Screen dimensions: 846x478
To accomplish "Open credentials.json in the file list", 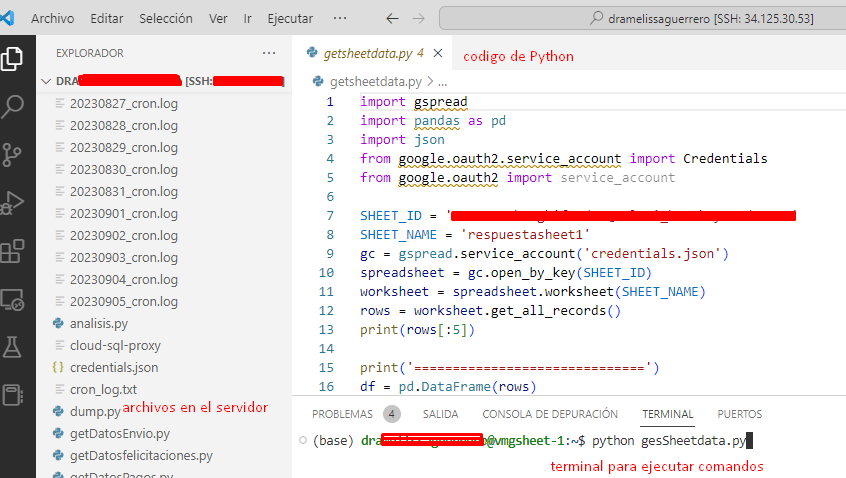I will 113,367.
